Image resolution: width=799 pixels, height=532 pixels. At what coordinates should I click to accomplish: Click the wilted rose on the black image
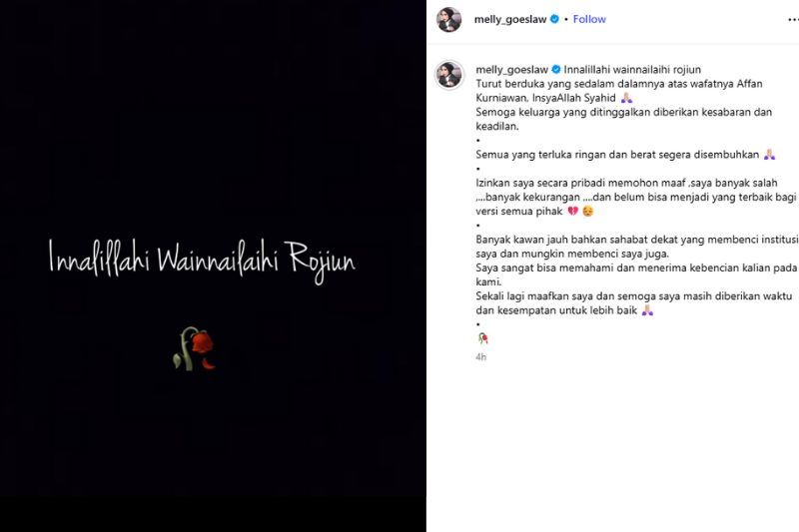(x=194, y=348)
